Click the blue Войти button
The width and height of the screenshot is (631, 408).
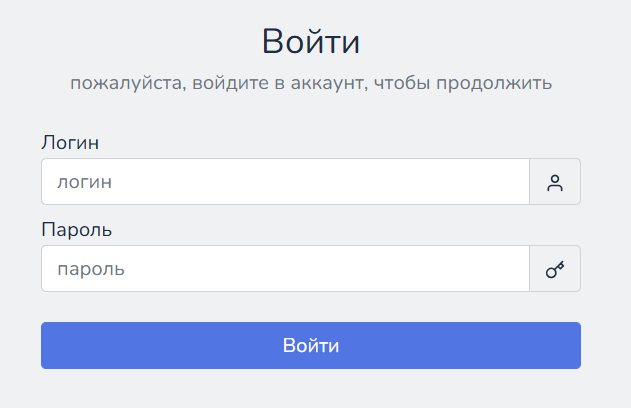(x=310, y=346)
